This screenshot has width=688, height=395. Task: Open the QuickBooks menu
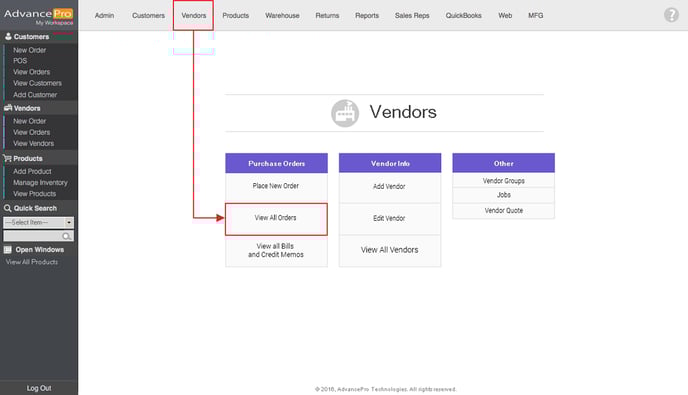(x=463, y=15)
